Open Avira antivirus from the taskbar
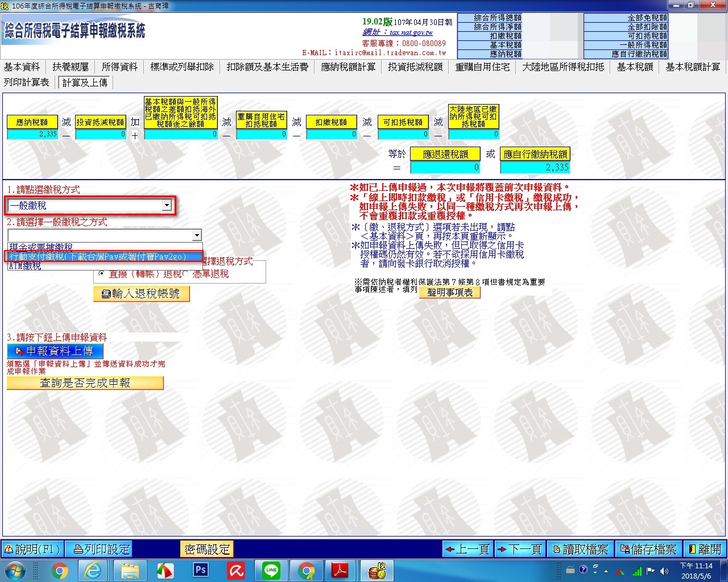The width and height of the screenshot is (728, 582). (x=236, y=569)
